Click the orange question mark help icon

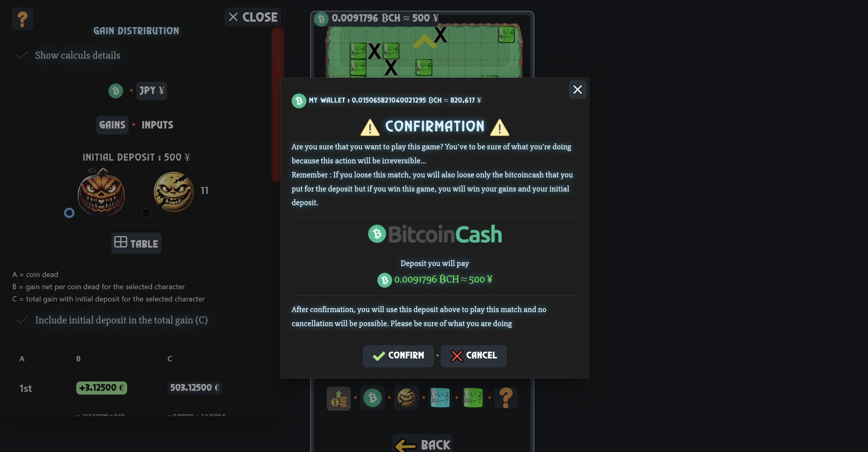coord(22,19)
